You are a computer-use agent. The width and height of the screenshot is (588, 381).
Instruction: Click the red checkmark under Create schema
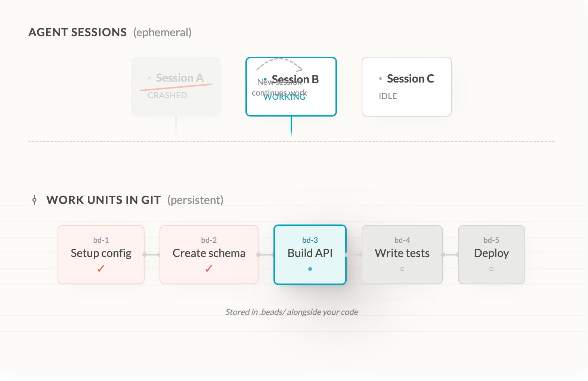[x=209, y=269]
